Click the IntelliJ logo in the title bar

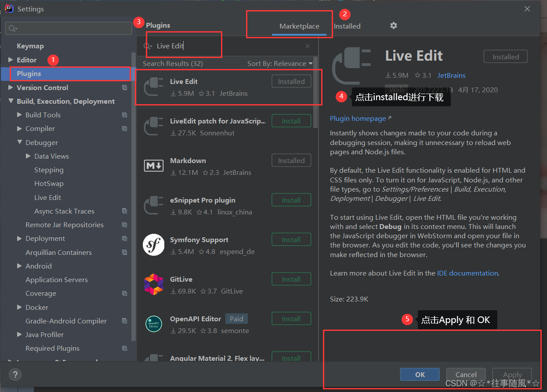pyautogui.click(x=9, y=8)
